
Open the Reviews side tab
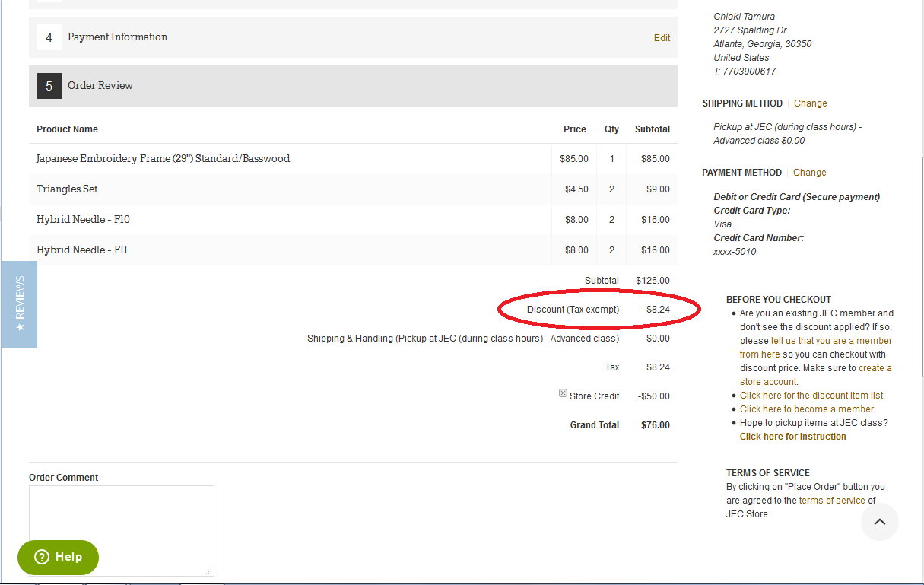19,304
